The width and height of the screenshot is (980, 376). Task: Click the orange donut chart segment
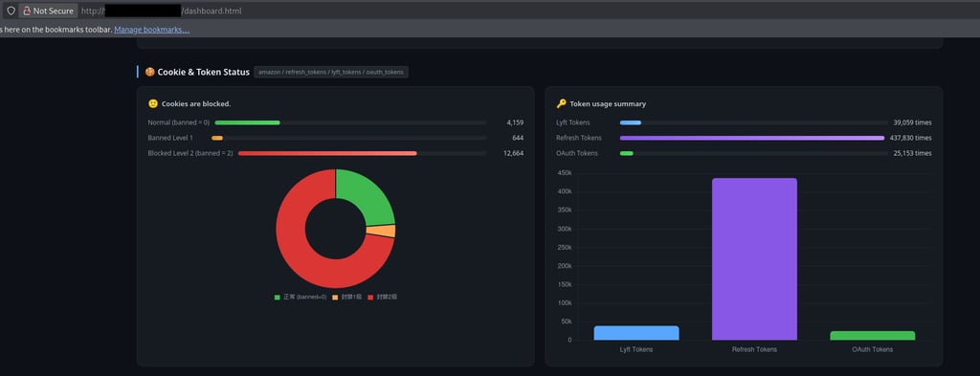tap(381, 232)
